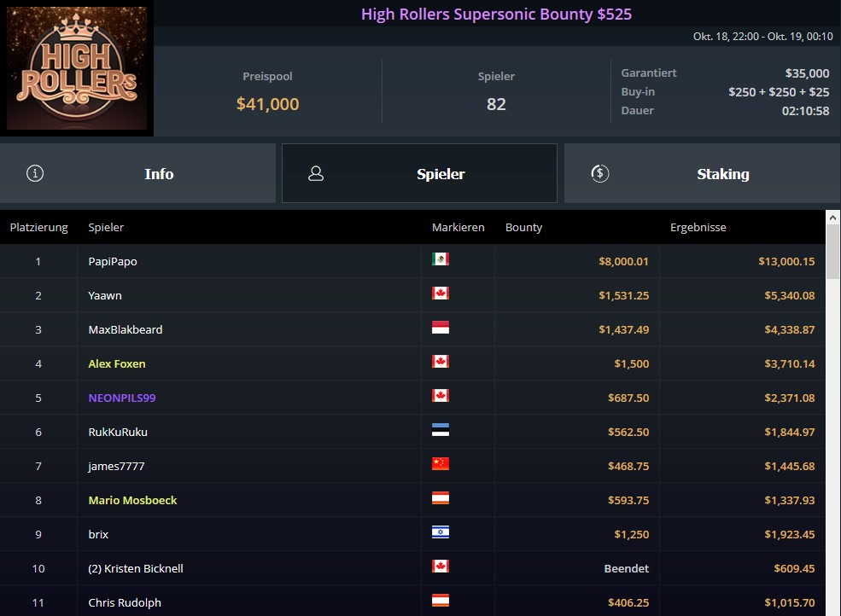Click the Estonia flag beside RukKuRuku

click(441, 430)
